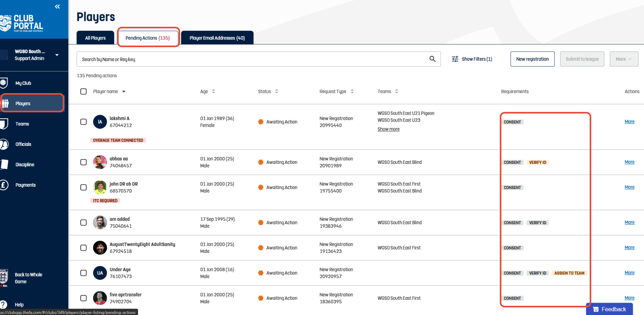Click AugustTwentyEight AdultSanity player photo

(100, 248)
